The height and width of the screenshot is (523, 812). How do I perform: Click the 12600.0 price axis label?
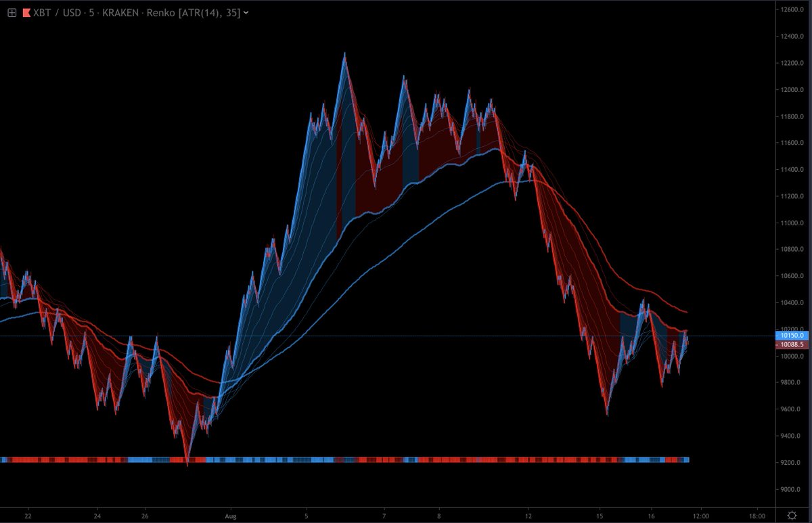coord(791,9)
